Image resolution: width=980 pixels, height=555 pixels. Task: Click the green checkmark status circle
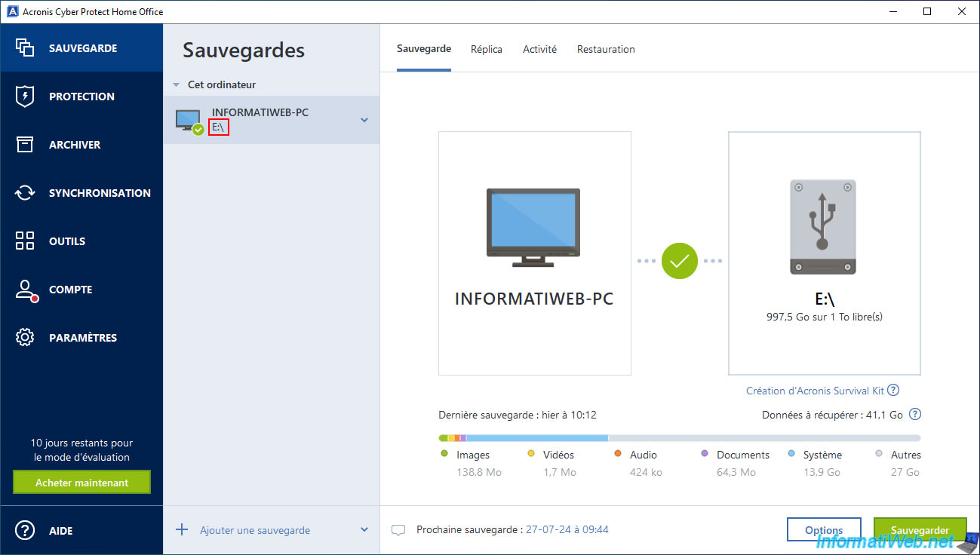pos(680,261)
